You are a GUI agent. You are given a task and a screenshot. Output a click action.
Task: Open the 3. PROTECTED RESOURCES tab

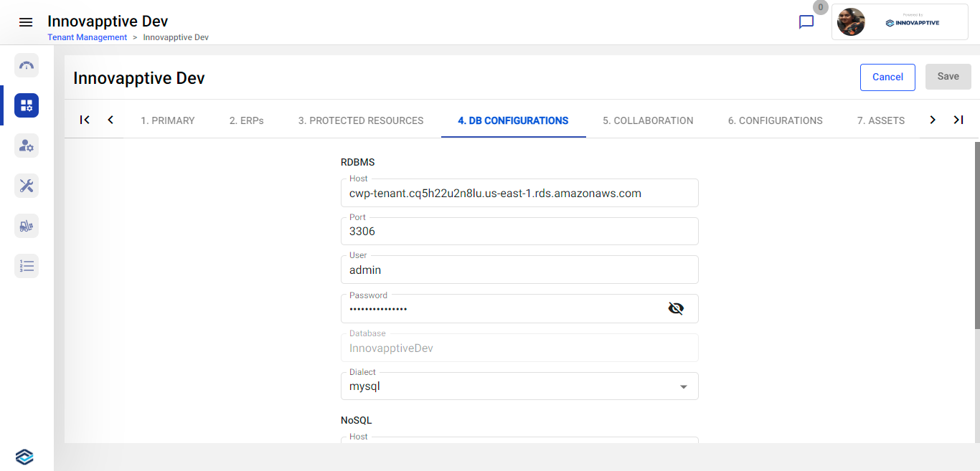pos(361,120)
